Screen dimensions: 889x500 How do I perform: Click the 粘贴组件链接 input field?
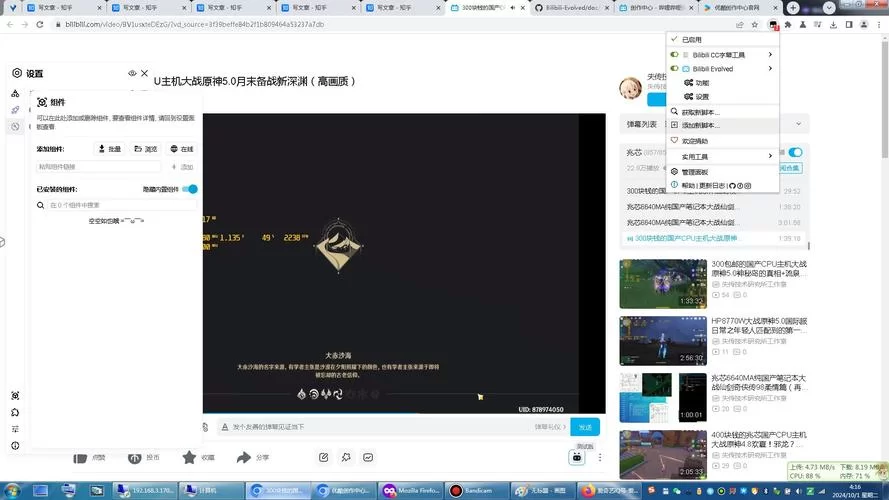pos(99,167)
